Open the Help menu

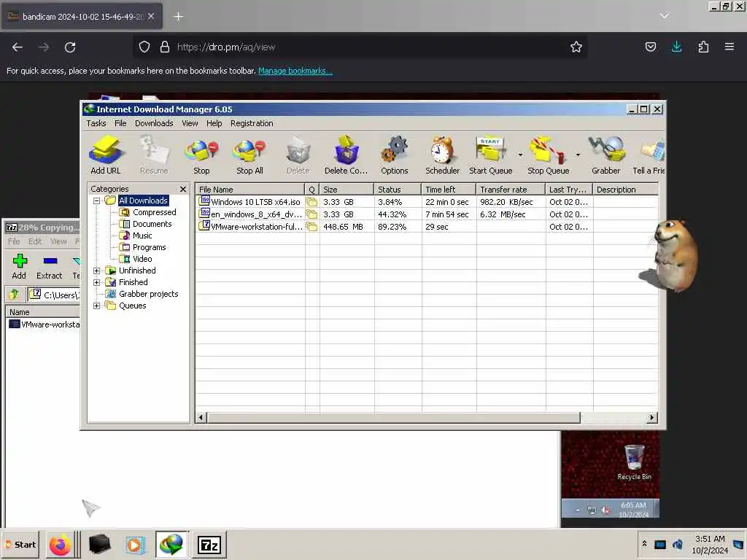click(214, 123)
